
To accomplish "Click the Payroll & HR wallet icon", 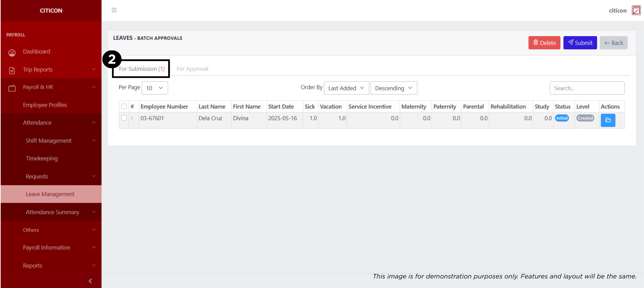I will (12, 88).
